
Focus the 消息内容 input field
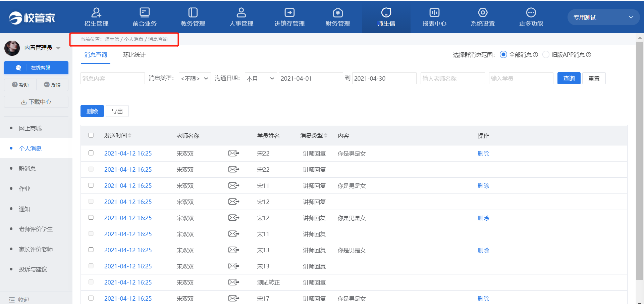pyautogui.click(x=113, y=78)
